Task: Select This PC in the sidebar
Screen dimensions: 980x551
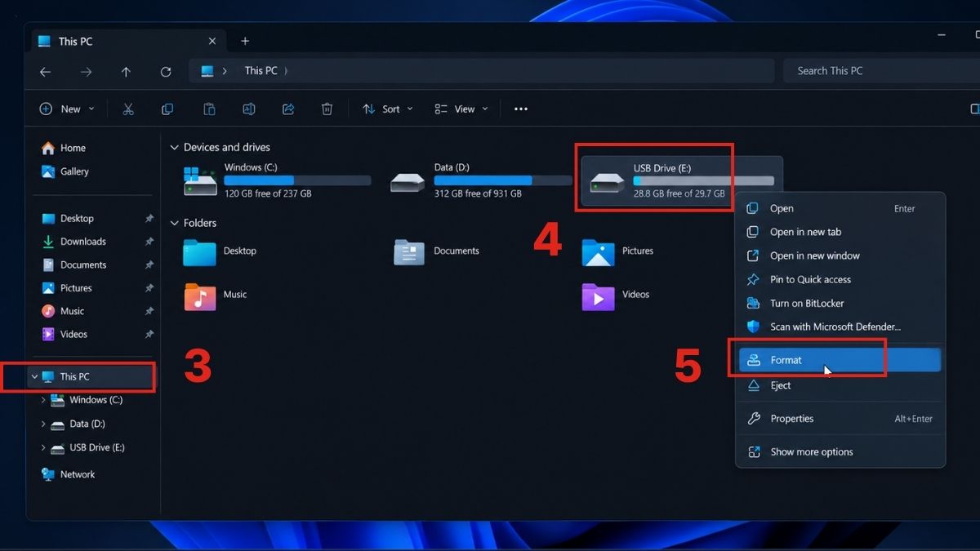Action: pyautogui.click(x=91, y=376)
